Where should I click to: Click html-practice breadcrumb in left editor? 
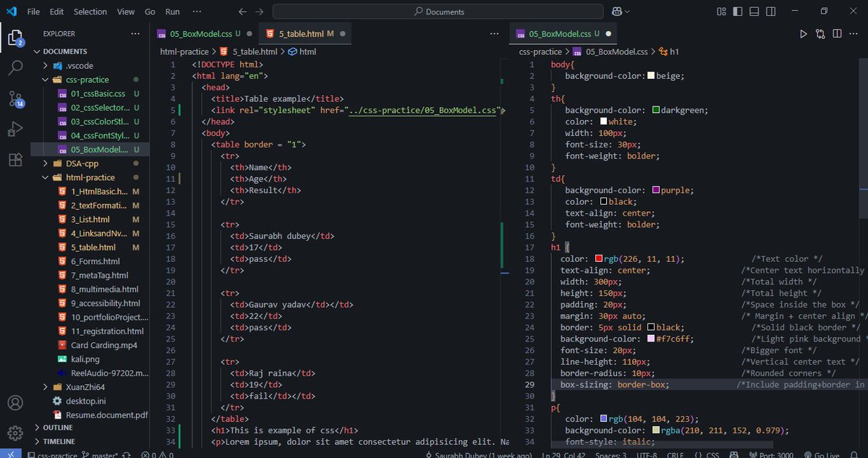click(184, 51)
